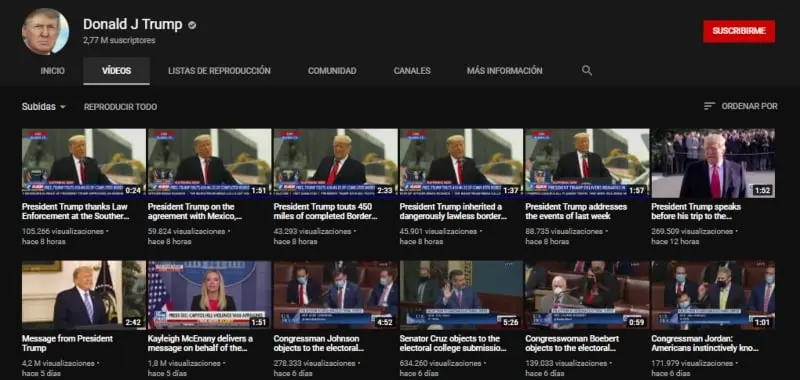Viewport: 800px width, 380px height.
Task: Open the 1:01 Congressman Jordan thumbnail
Action: [x=713, y=295]
